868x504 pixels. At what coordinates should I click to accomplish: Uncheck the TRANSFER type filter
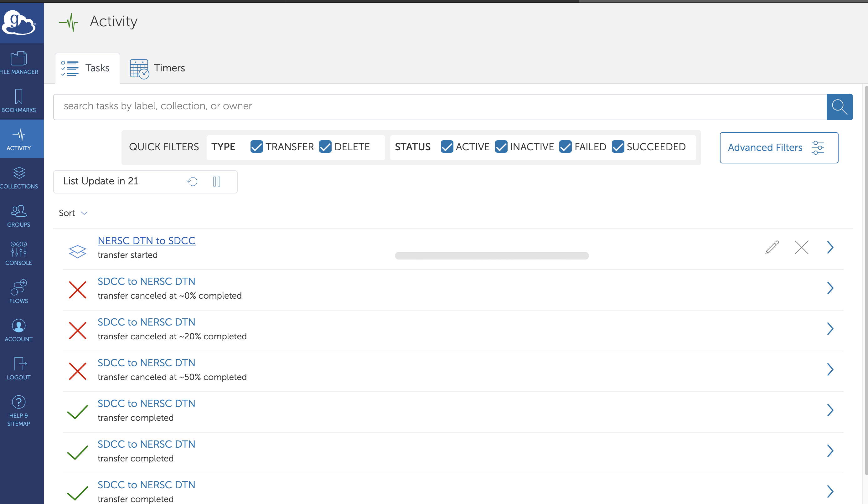(x=257, y=147)
